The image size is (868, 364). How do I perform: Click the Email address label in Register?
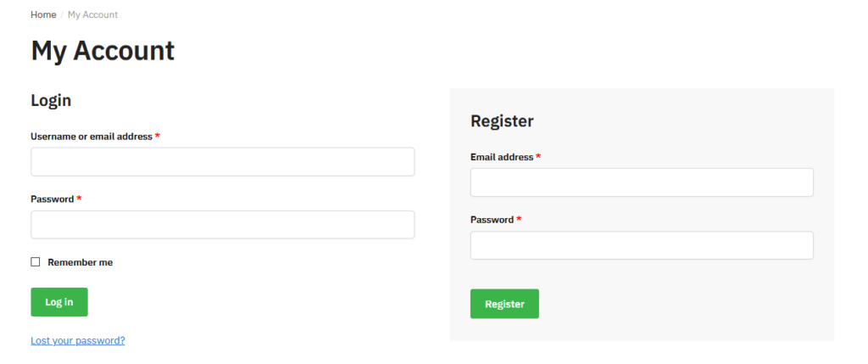tap(502, 157)
